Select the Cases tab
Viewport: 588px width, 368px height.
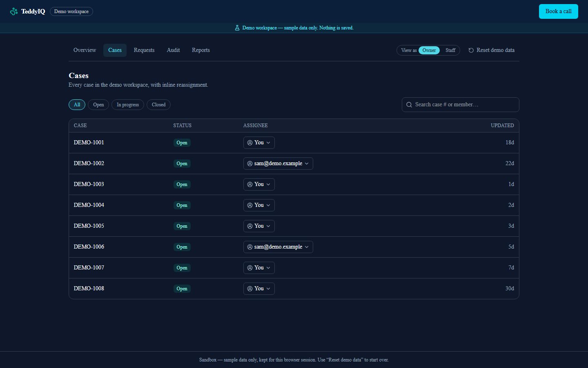[115, 50]
